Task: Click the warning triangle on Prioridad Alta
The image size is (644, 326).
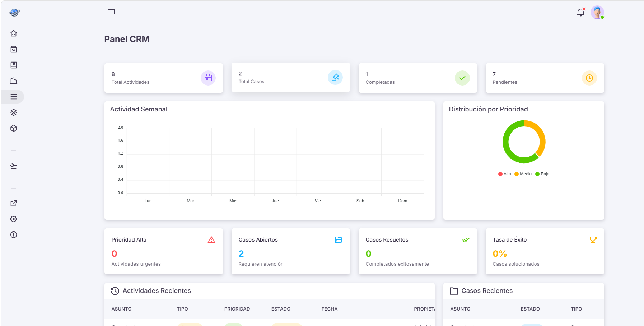Action: click(211, 240)
